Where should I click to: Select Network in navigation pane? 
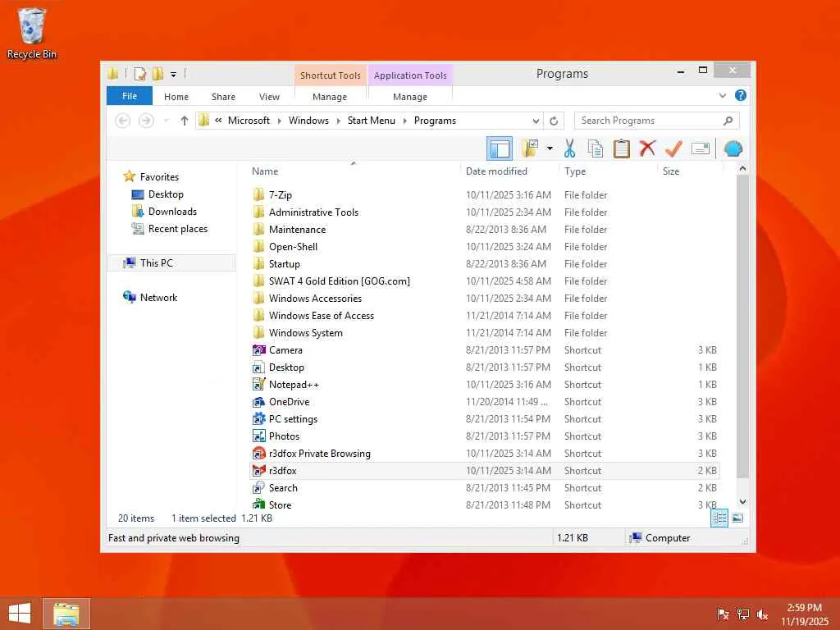[158, 297]
